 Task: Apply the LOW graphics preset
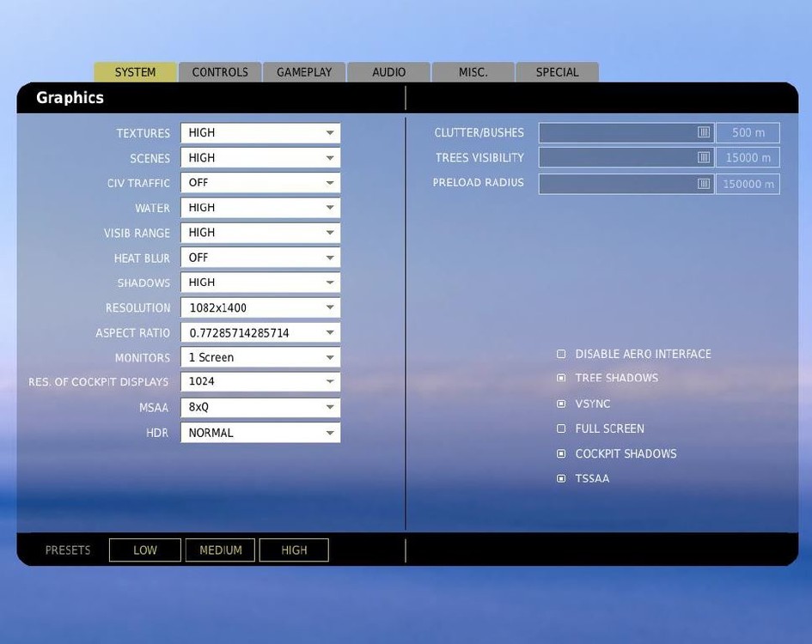(145, 550)
